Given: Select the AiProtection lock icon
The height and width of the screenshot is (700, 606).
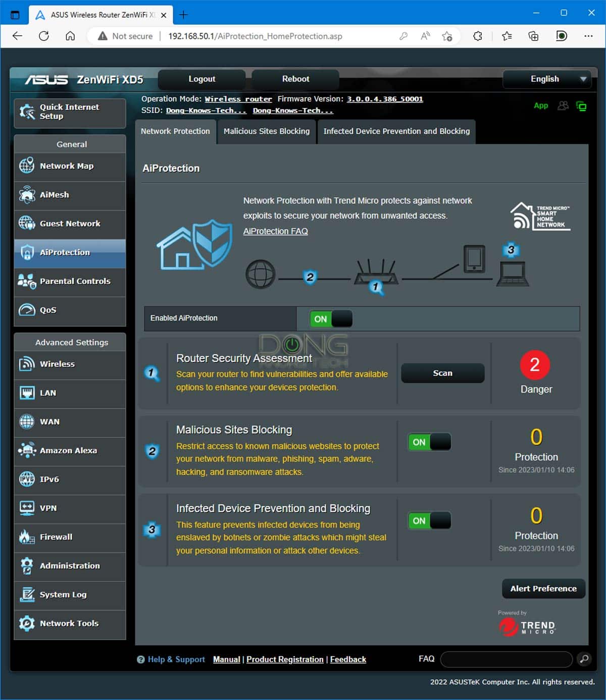Looking at the screenshot, I should pos(27,252).
